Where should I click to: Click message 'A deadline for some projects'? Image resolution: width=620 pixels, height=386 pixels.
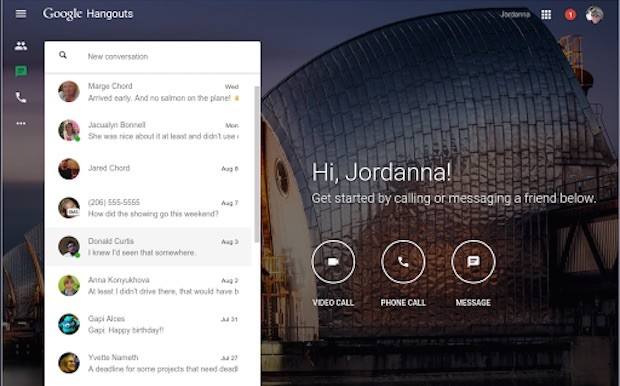click(163, 369)
